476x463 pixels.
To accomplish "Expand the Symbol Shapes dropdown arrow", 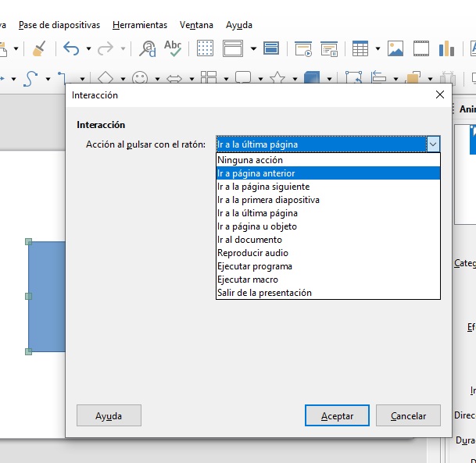I will [x=157, y=79].
